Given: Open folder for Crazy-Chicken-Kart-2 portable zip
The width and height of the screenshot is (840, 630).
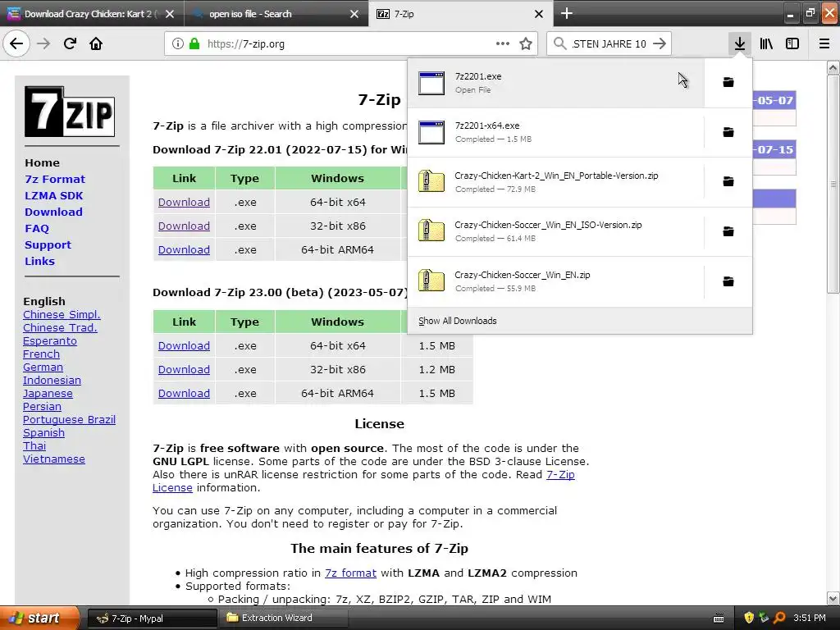Looking at the screenshot, I should 728,181.
